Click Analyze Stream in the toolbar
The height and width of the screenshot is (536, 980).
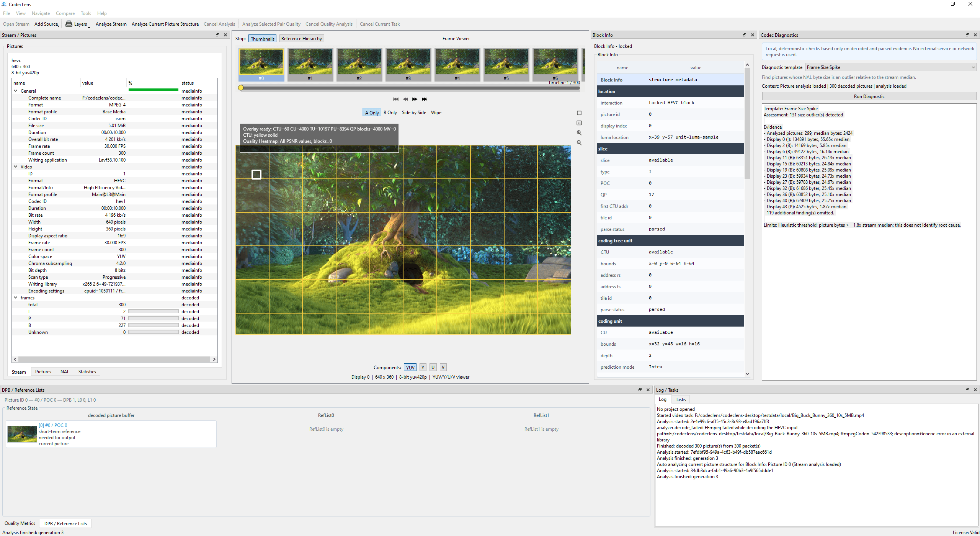(x=111, y=24)
